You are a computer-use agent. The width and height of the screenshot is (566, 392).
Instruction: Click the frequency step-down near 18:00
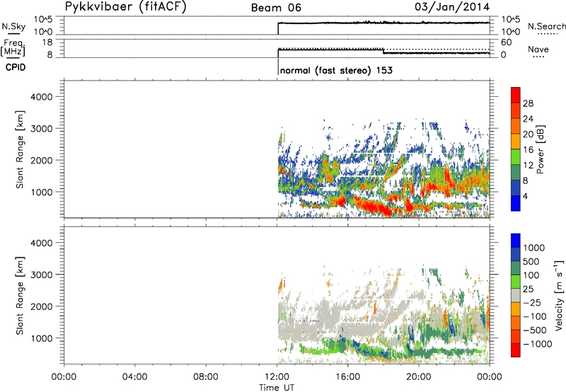[383, 51]
